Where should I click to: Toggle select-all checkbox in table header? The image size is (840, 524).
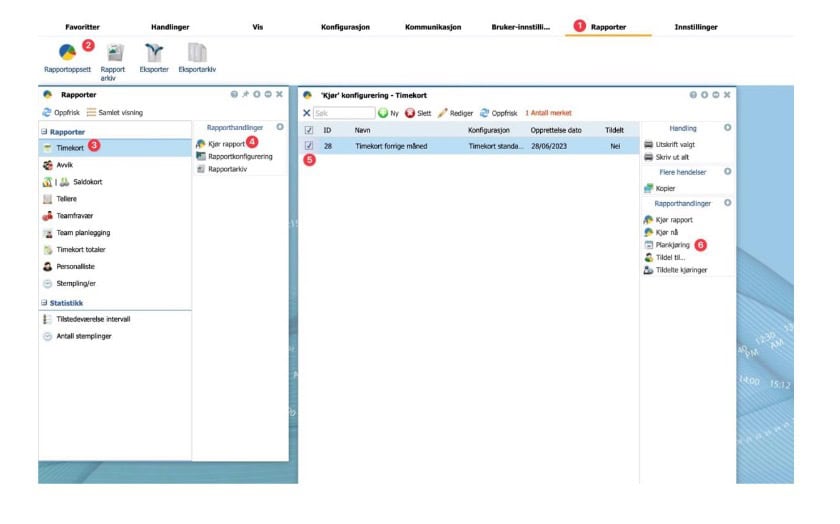click(309, 130)
